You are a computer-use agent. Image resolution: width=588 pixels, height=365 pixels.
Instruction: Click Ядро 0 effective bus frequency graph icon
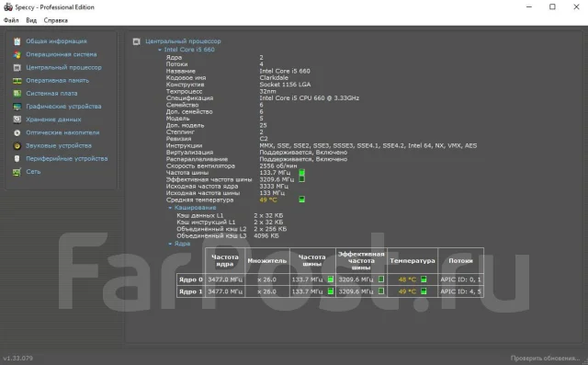point(381,279)
